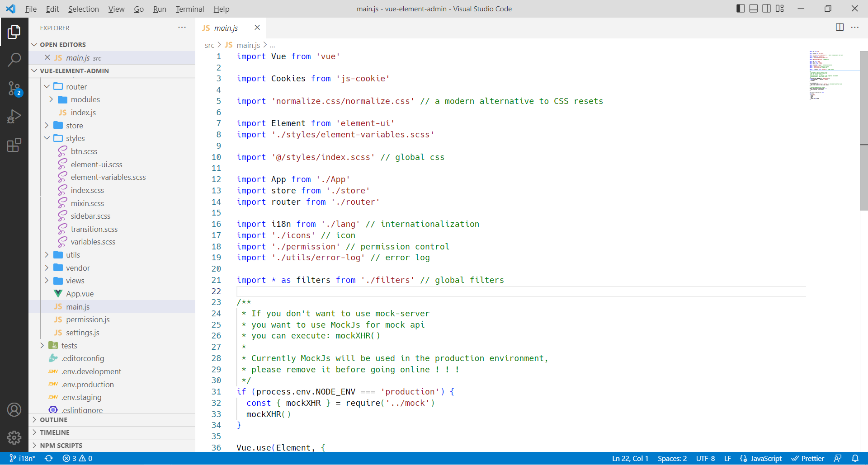Open the Terminal menu
This screenshot has width=868, height=465.
(x=189, y=9)
